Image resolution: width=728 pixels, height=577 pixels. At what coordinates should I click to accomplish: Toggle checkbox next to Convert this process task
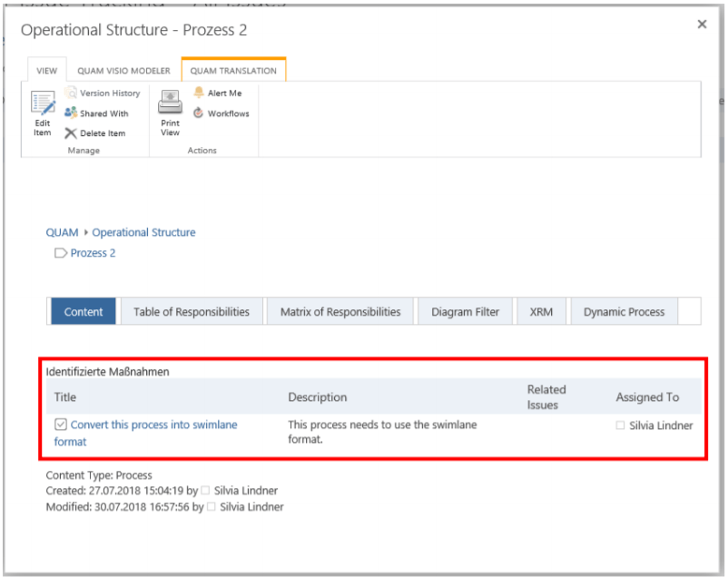pos(61,425)
